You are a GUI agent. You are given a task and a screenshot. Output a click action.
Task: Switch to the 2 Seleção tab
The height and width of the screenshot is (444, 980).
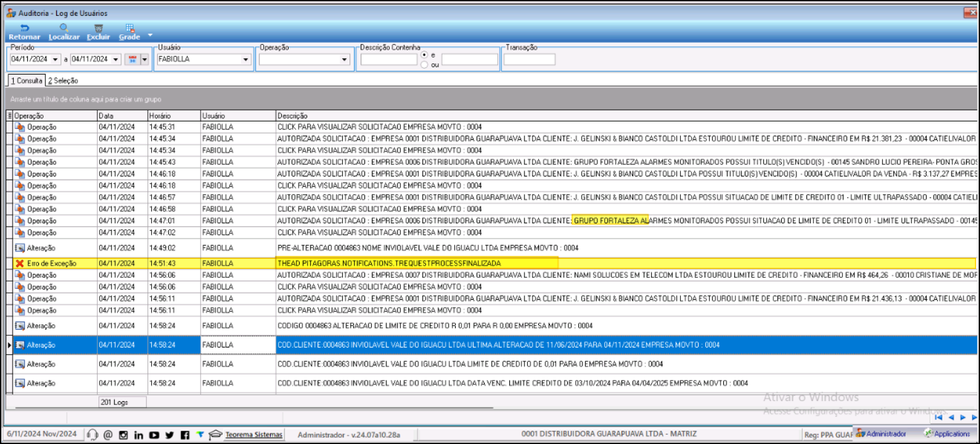tap(63, 81)
